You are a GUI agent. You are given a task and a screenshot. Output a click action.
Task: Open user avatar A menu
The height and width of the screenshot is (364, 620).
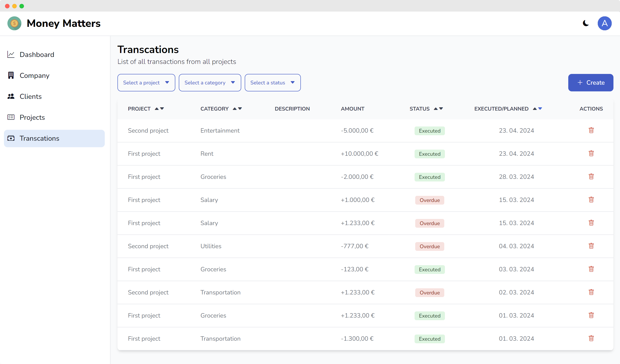tap(604, 23)
